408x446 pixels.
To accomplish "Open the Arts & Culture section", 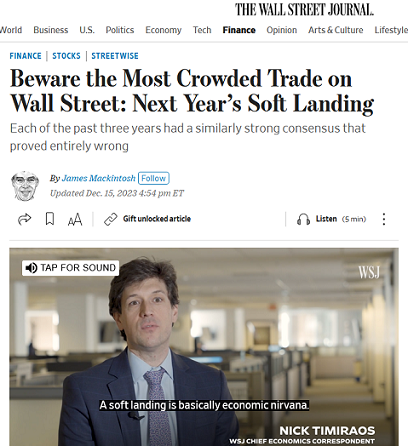I will pyautogui.click(x=336, y=30).
